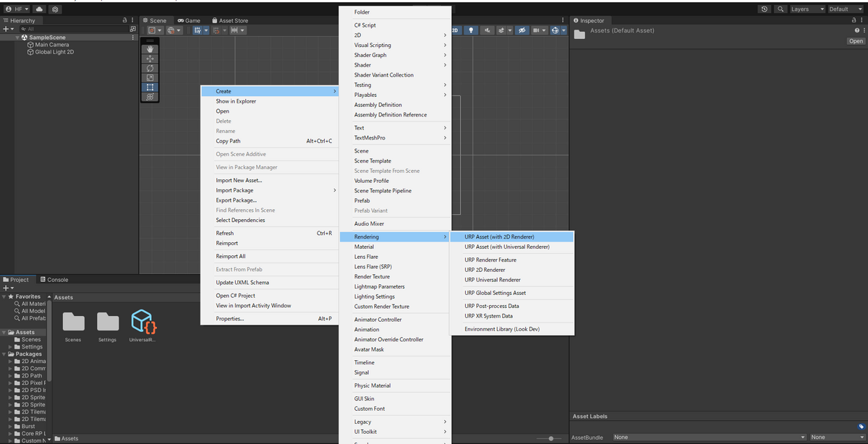Open the AssetBundle None dropdown

[x=708, y=437]
